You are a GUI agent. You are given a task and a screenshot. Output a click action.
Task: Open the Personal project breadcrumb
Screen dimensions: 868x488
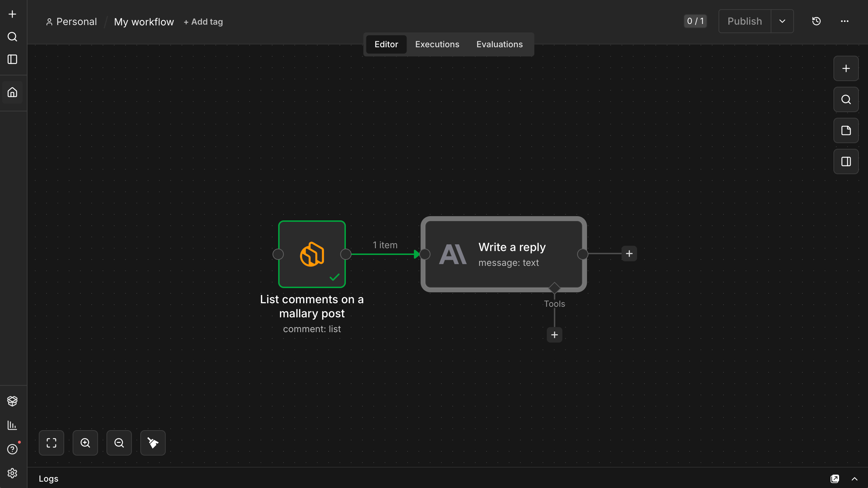click(72, 22)
